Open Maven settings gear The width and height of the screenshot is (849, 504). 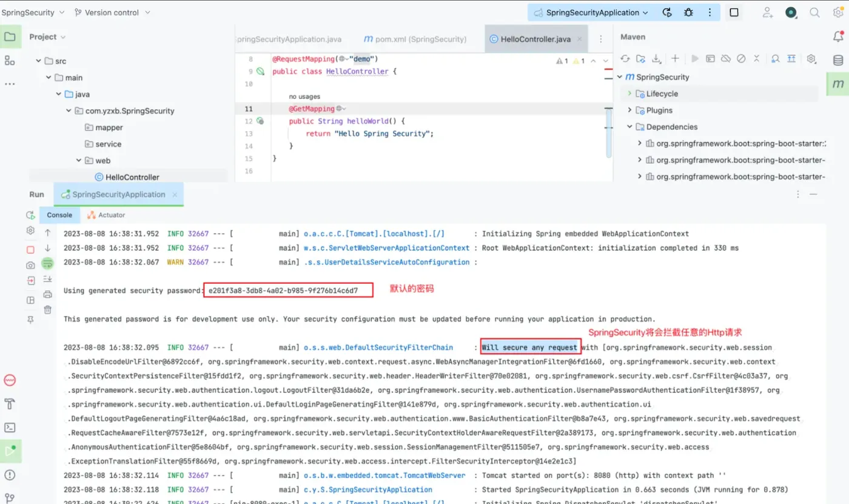[x=811, y=59]
